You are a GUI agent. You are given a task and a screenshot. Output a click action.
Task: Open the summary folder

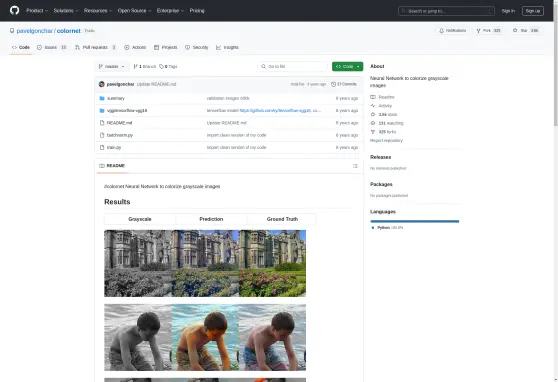click(x=116, y=98)
